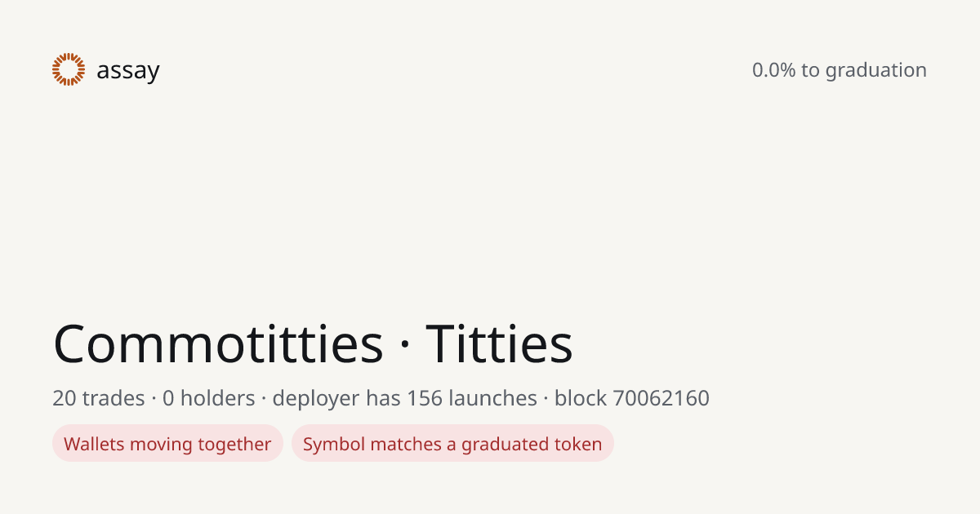
Task: Click the 0.0% percentage value
Action: 773,70
